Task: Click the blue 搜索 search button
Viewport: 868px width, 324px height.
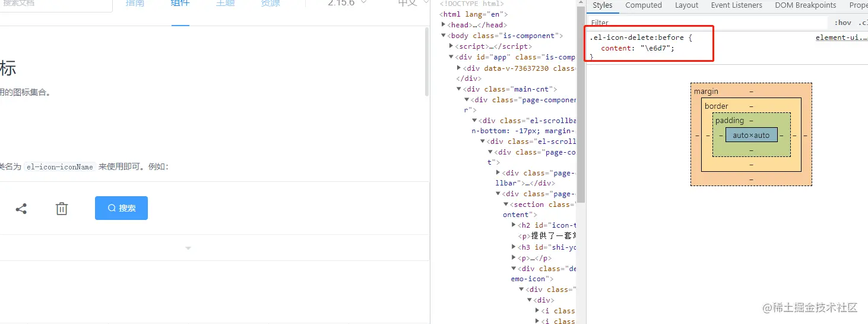Action: click(121, 208)
